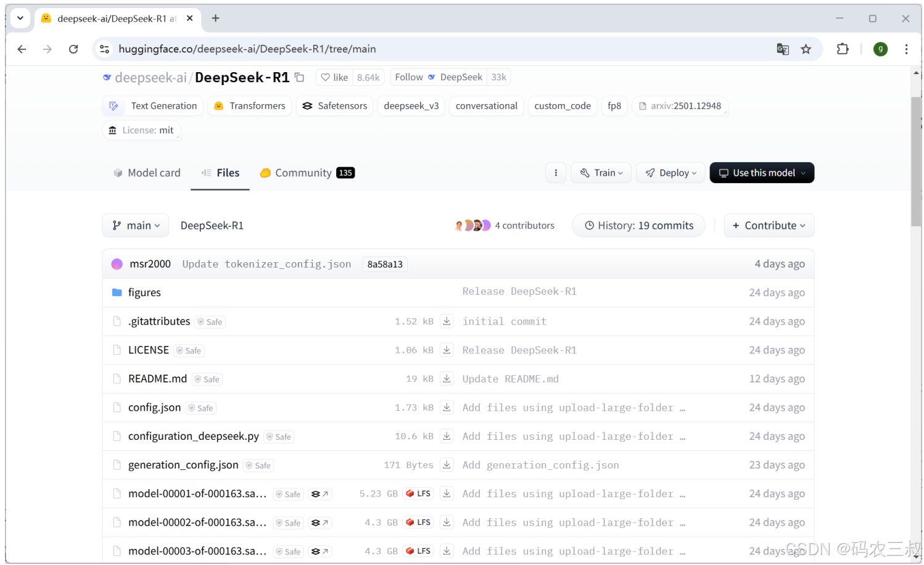The height and width of the screenshot is (565, 924).
Task: Open the figures folder
Action: tap(144, 292)
